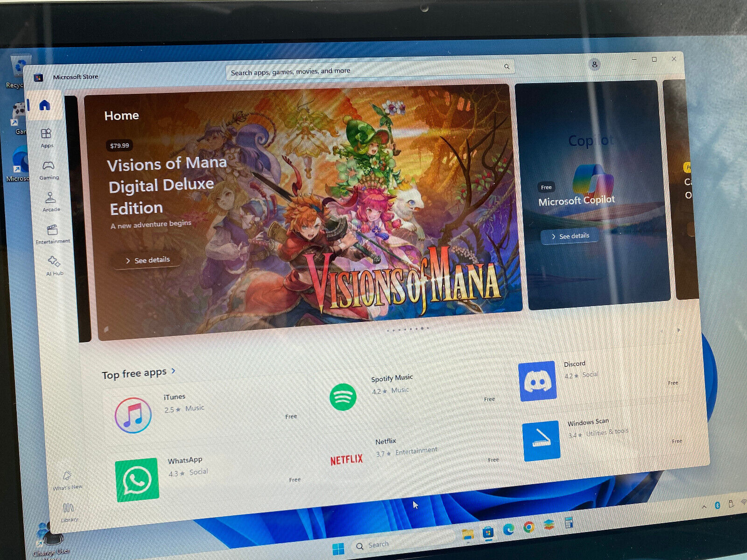The height and width of the screenshot is (560, 747).
Task: Show hidden tray icons chevron
Action: pyautogui.click(x=704, y=507)
